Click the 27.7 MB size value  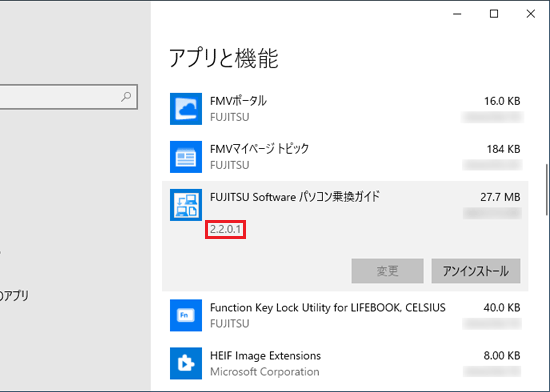(x=500, y=197)
